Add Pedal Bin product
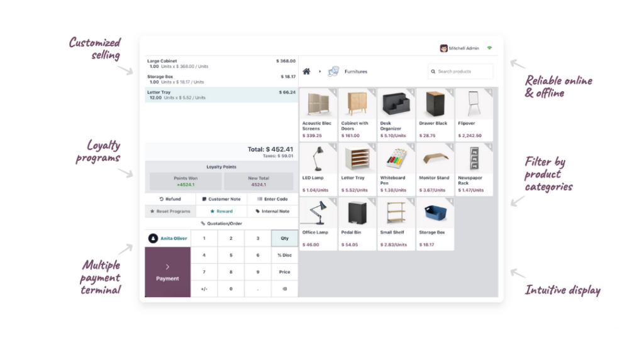Image resolution: width=644 pixels, height=343 pixels. point(357,224)
